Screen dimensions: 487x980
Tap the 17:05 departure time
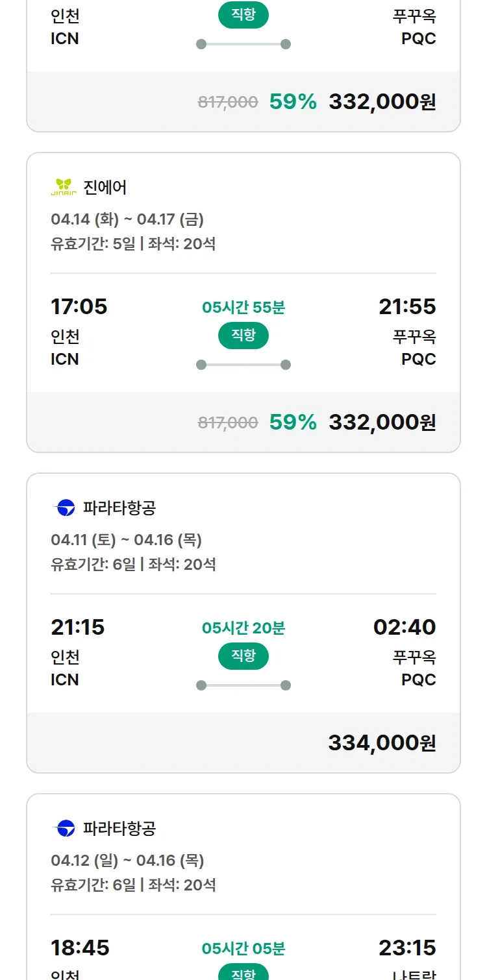[x=79, y=306]
